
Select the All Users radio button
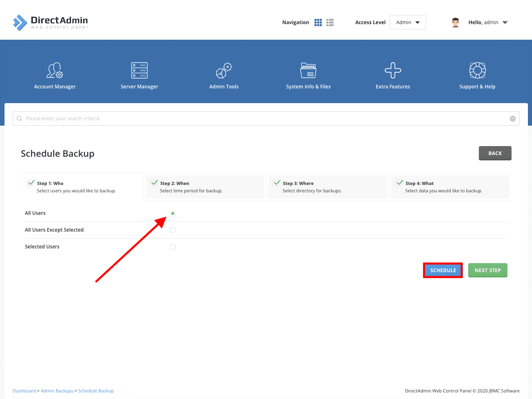(173, 214)
